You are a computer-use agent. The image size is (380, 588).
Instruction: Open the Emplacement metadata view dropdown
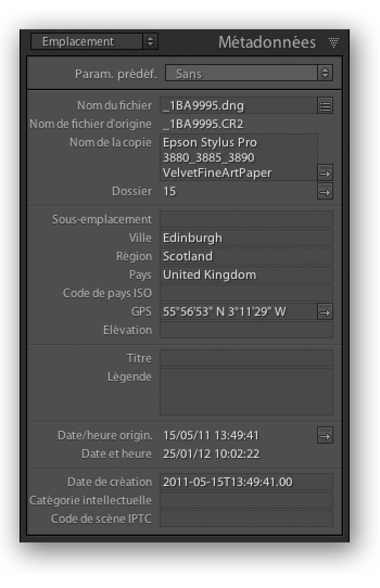[94, 41]
